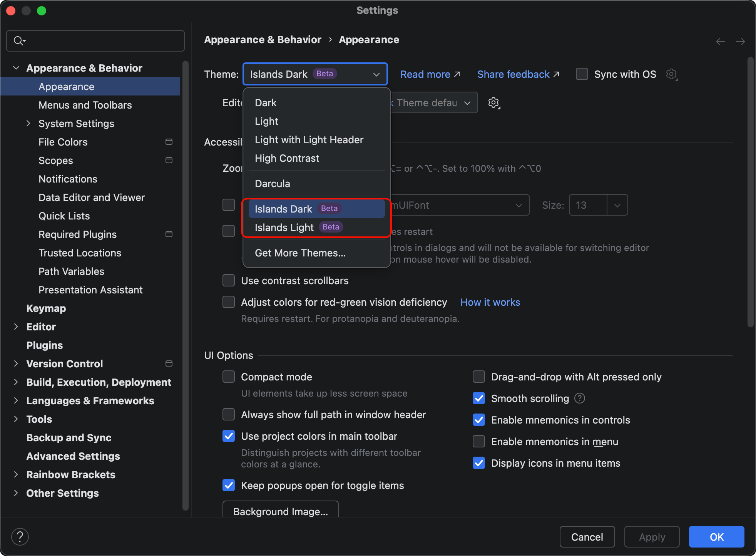Expand the Editor settings tree node

click(x=16, y=327)
